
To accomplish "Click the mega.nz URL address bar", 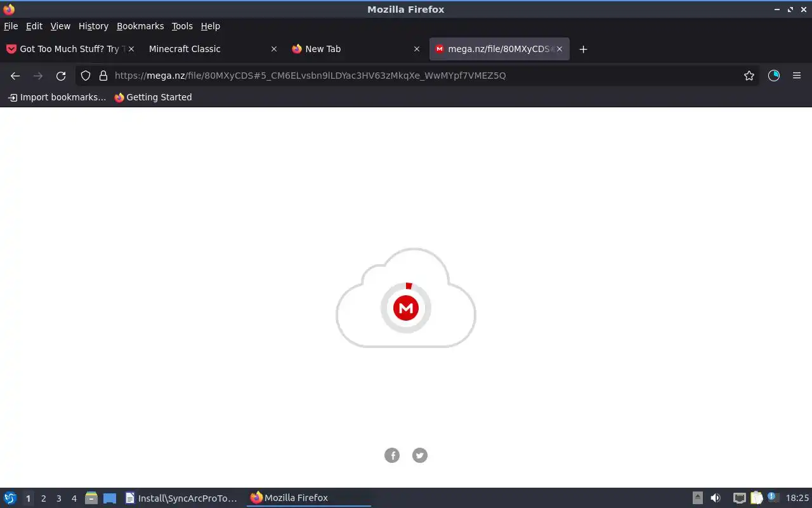I will (x=419, y=76).
